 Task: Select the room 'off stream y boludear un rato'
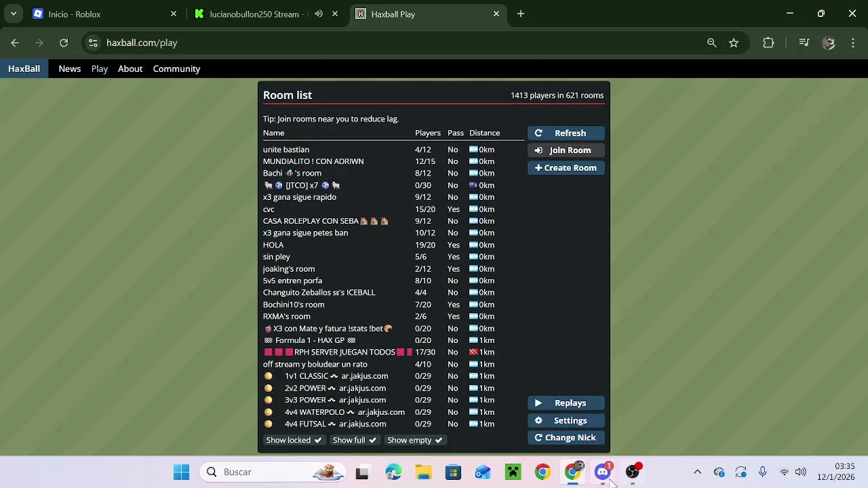[393, 364]
